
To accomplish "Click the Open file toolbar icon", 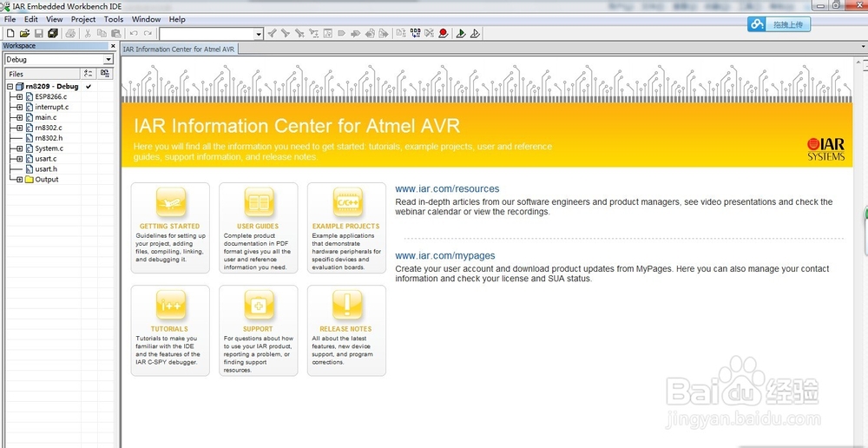I will [x=24, y=33].
